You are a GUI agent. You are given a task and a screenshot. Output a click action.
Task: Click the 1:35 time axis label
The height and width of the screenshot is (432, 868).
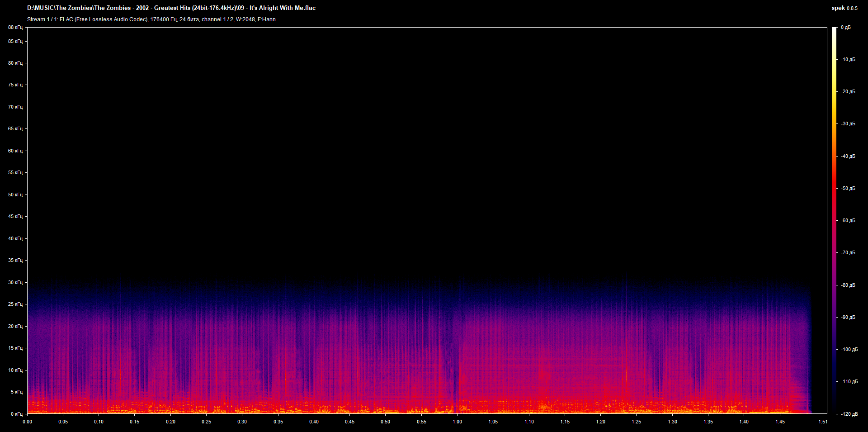pos(708,422)
